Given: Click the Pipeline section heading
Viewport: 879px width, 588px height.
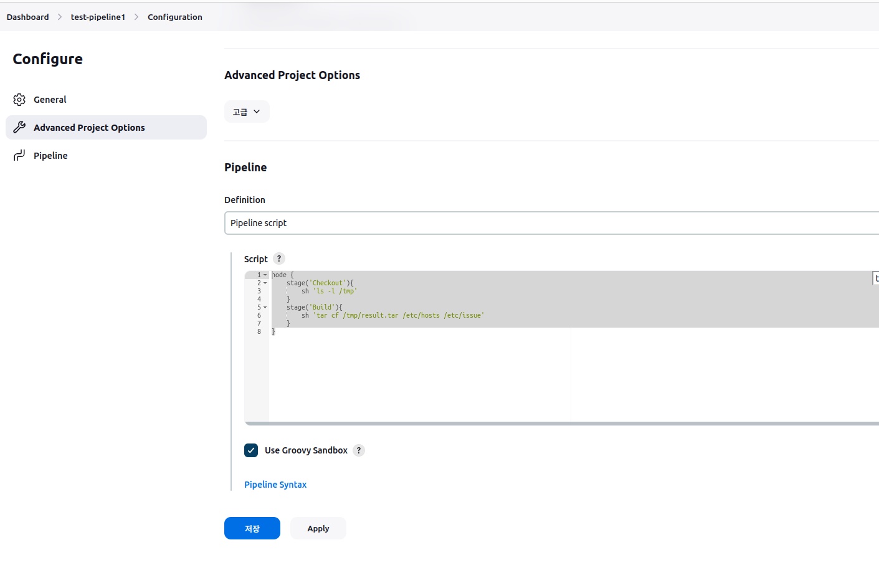Looking at the screenshot, I should pos(245,167).
